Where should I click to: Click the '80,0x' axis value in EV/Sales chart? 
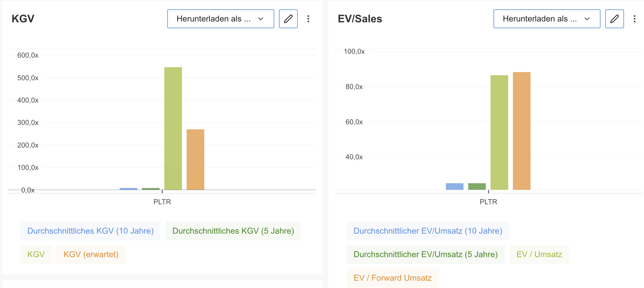(354, 87)
